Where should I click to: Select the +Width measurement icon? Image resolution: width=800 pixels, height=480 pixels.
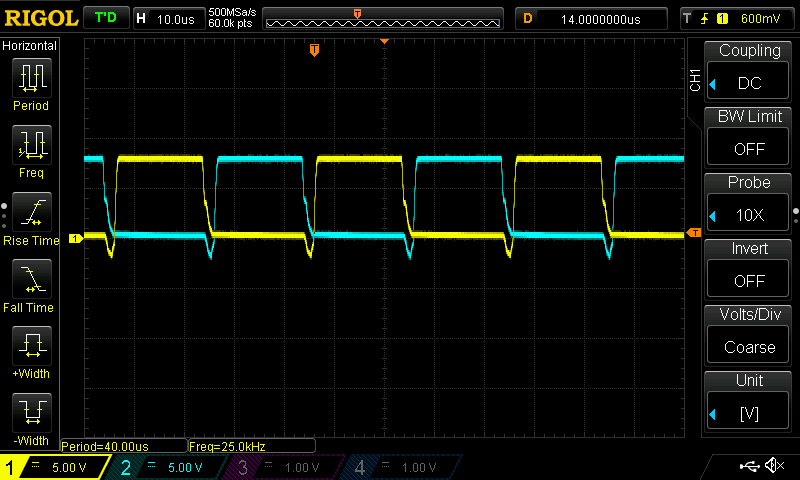(32, 345)
